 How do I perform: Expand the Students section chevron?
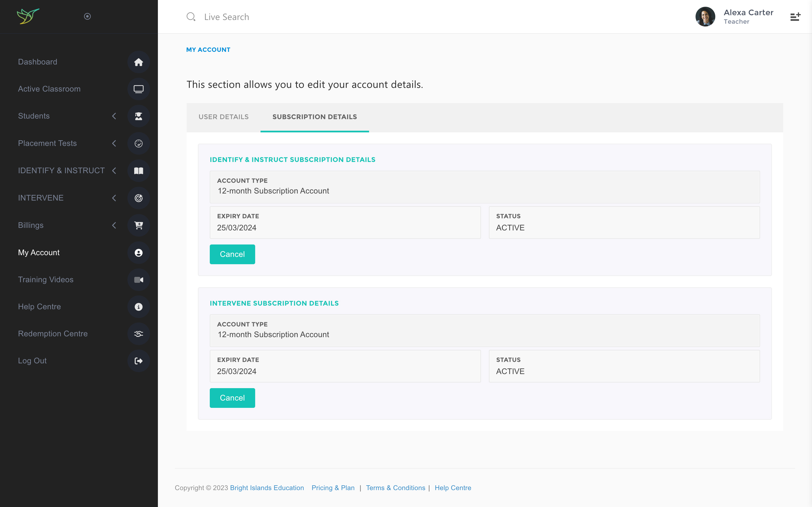114,116
